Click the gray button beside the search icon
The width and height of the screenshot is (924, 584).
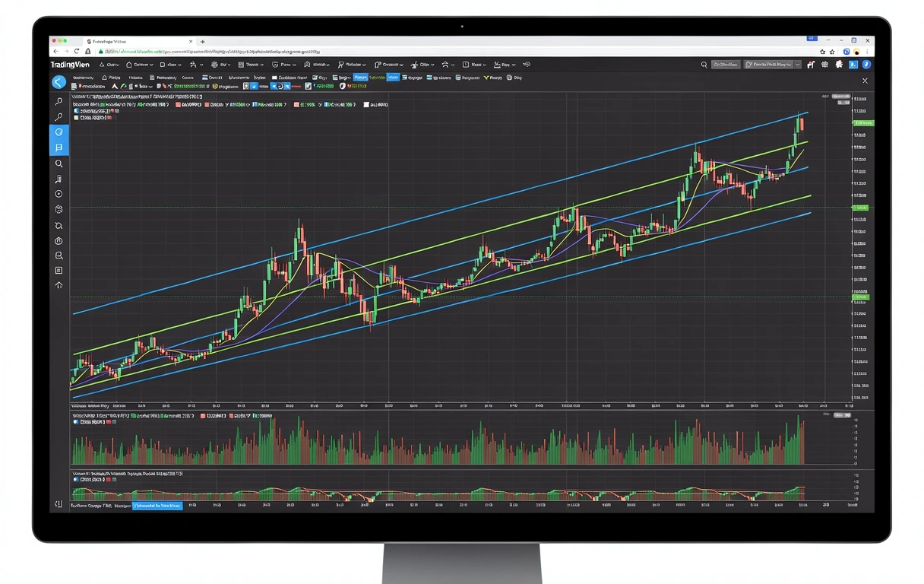pos(726,65)
